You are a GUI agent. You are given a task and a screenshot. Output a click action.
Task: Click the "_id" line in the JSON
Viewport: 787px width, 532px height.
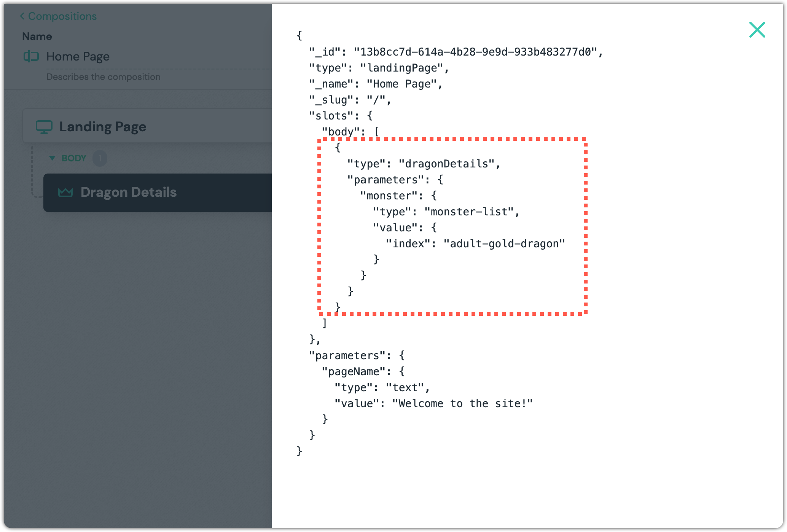pos(455,52)
